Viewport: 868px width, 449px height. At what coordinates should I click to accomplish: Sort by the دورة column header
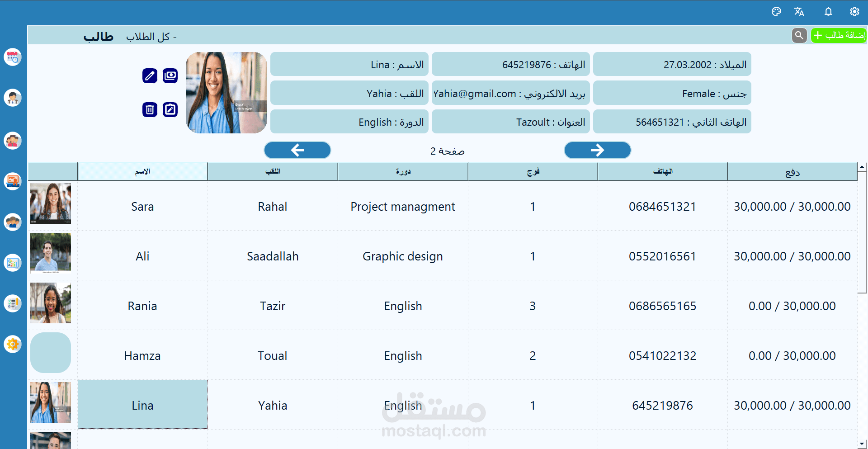pyautogui.click(x=403, y=172)
